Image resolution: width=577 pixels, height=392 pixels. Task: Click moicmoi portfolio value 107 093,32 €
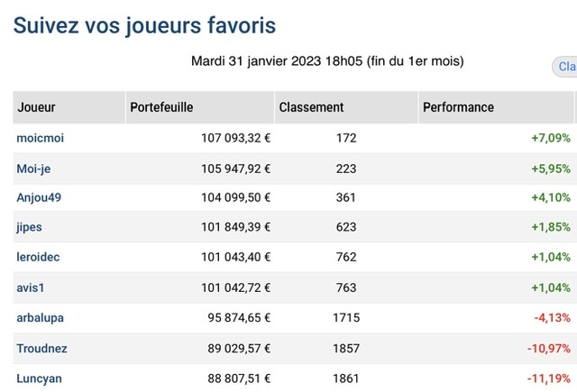pos(236,138)
